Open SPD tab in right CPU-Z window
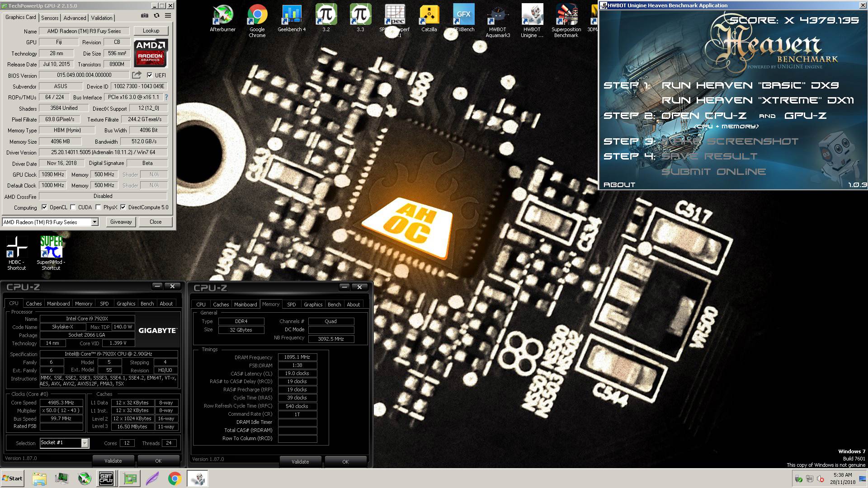Viewport: 868px width, 488px height. coord(292,305)
